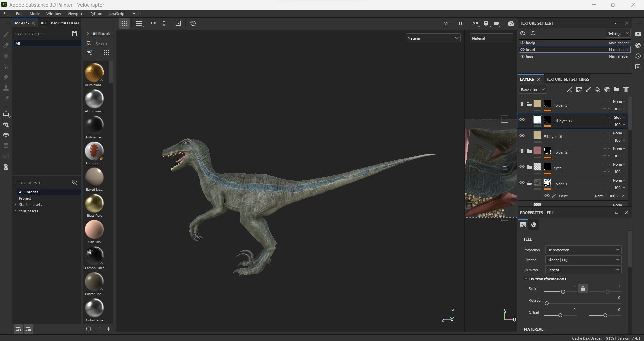Screen dimensions: 644x341
Task: Open the camera screenshot icon in top toolbar
Action: [x=511, y=23]
